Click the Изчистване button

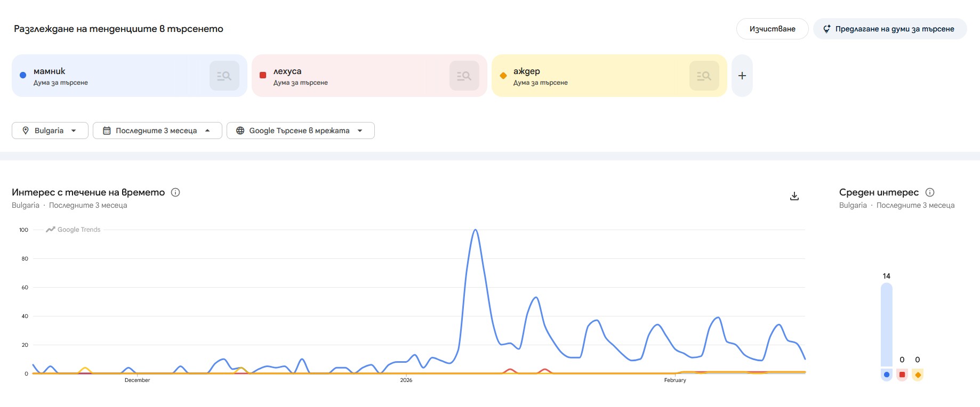click(772, 28)
